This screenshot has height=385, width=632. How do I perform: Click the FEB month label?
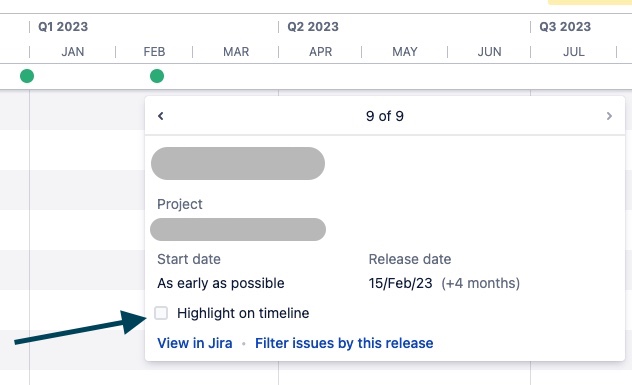pos(154,52)
